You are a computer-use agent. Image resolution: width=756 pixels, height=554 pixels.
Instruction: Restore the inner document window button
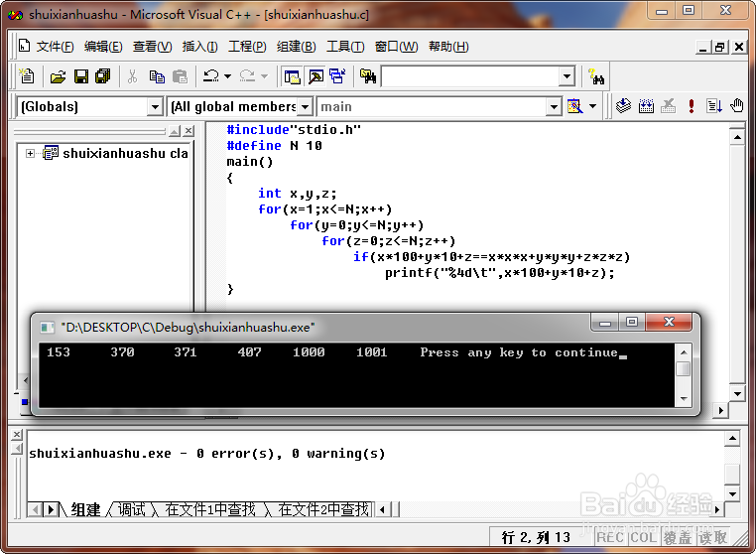720,47
